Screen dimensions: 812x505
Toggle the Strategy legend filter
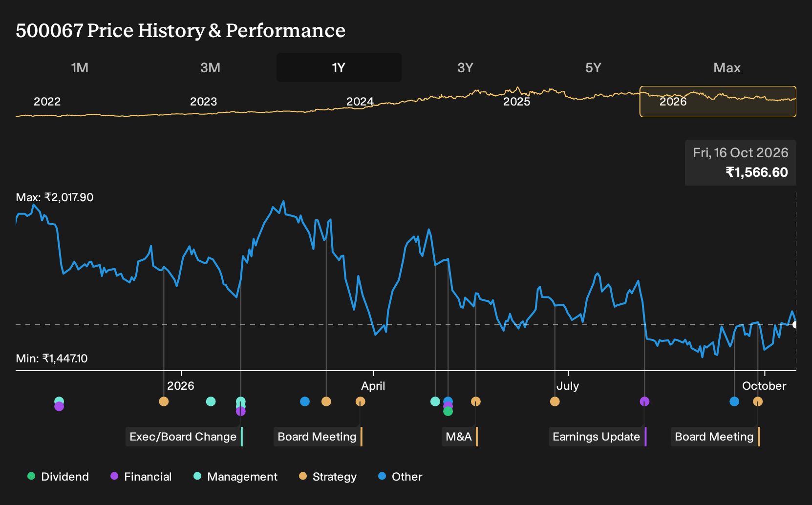pos(327,477)
